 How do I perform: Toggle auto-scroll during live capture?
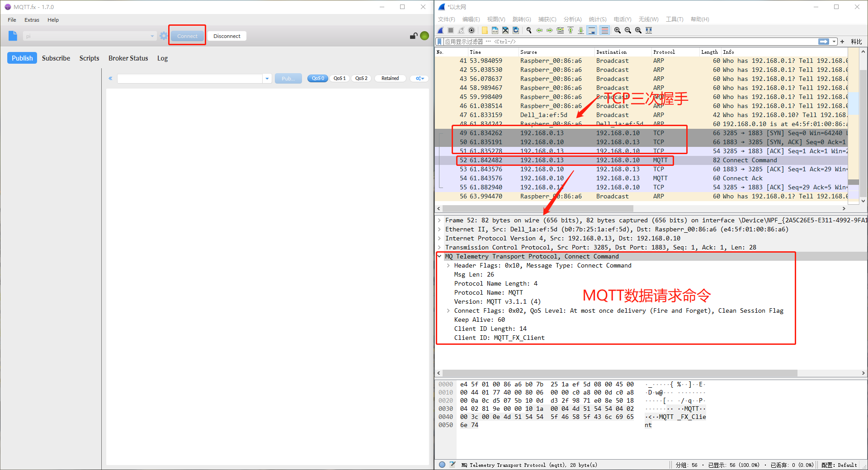pyautogui.click(x=591, y=30)
